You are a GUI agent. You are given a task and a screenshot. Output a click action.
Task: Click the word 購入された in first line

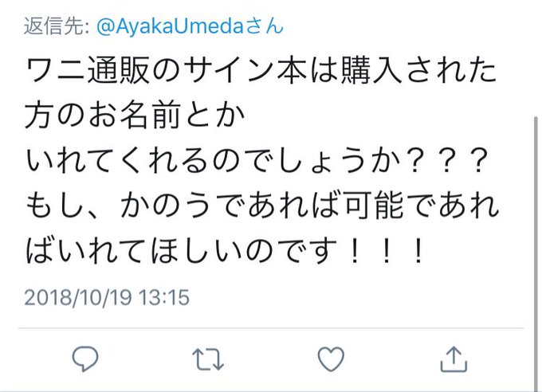pos(419,70)
